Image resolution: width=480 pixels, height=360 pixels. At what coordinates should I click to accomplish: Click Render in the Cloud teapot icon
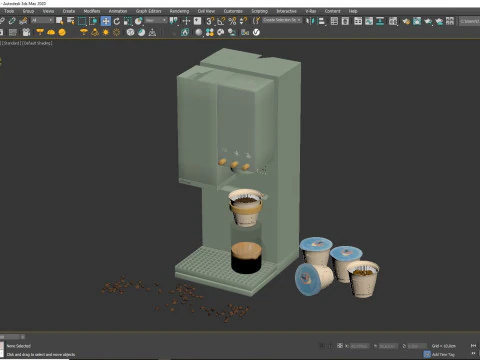[x=439, y=21]
